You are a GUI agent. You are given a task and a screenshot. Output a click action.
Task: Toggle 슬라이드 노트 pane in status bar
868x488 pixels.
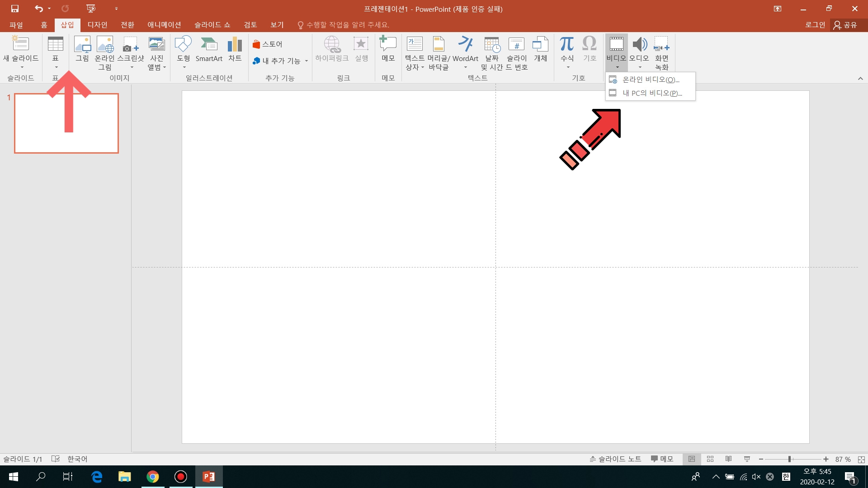pyautogui.click(x=615, y=459)
